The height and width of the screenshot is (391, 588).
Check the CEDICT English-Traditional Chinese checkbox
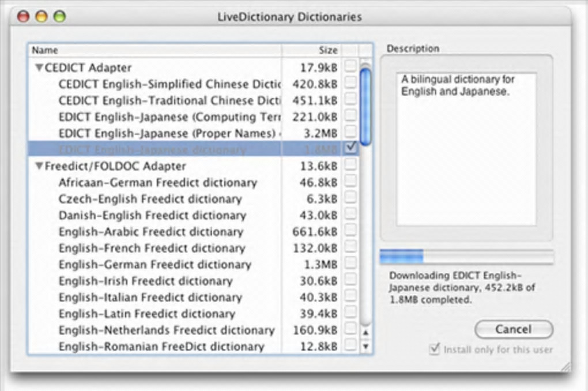(350, 99)
